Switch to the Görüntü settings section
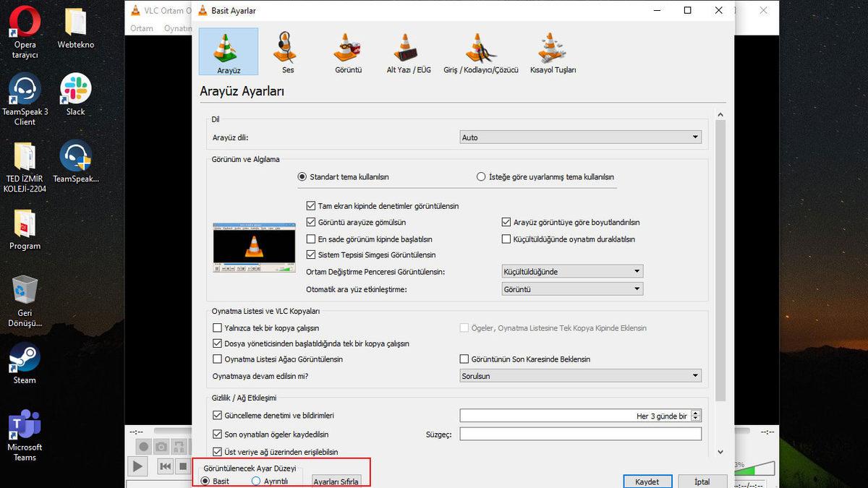Image resolution: width=868 pixels, height=488 pixels. click(x=346, y=51)
